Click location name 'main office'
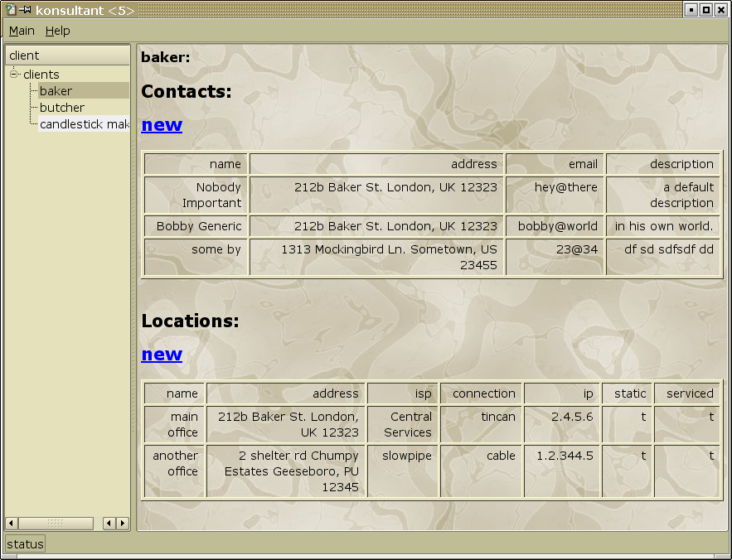Image resolution: width=732 pixels, height=560 pixels. click(182, 425)
